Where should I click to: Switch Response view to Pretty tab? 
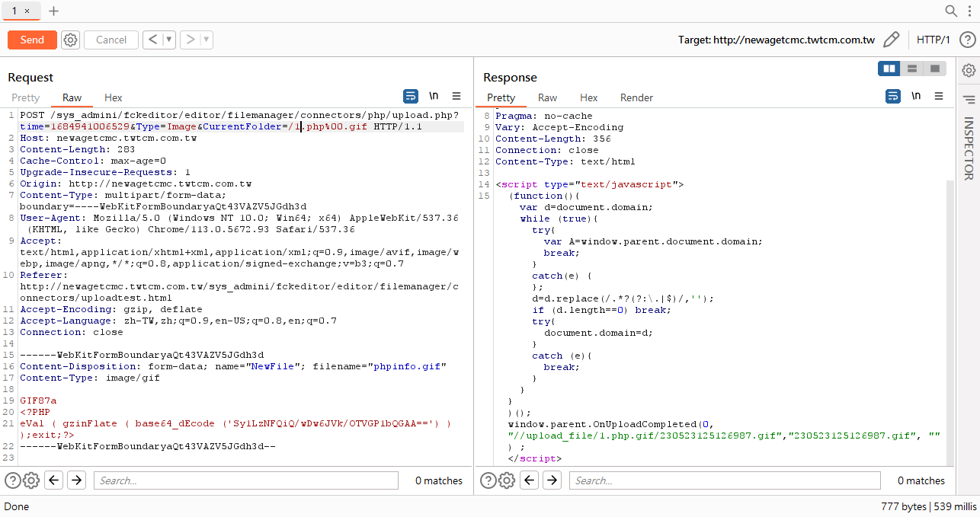coord(501,97)
